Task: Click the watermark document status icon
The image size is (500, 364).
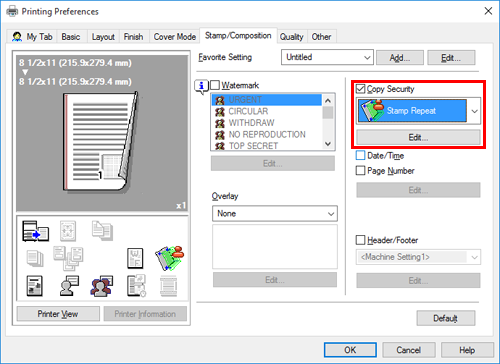Action: pos(135,258)
